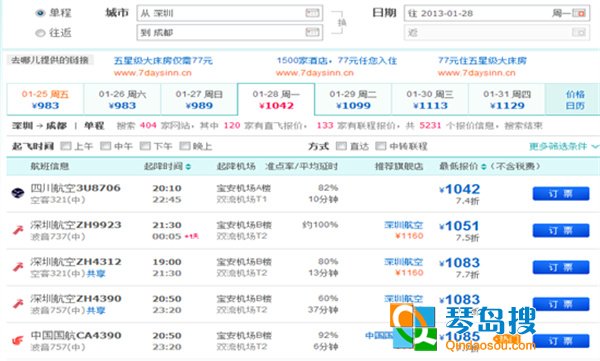Sort by 最低报价 column sort arrow
Viewport: 600px width, 361px height.
(484, 167)
